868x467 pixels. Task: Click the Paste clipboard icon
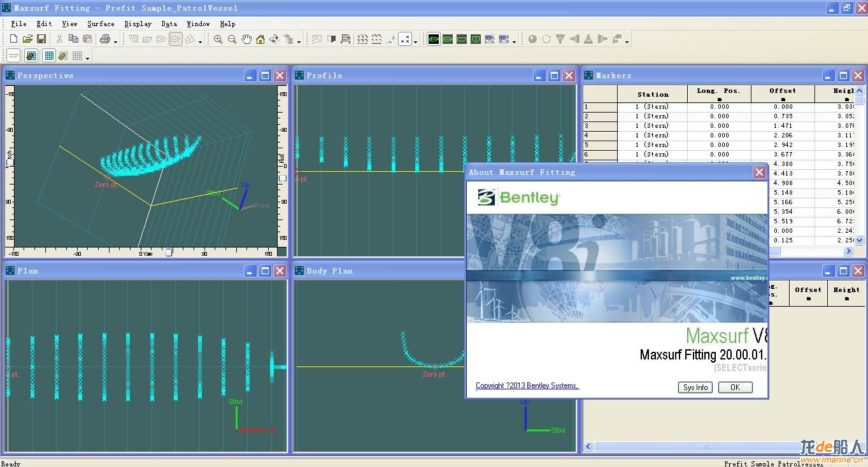(x=87, y=39)
